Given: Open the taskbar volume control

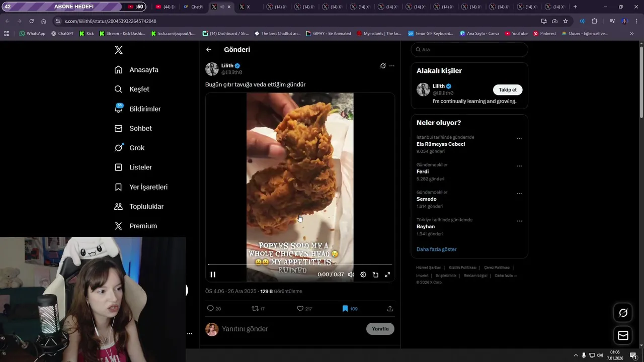Looking at the screenshot, I should (600, 355).
